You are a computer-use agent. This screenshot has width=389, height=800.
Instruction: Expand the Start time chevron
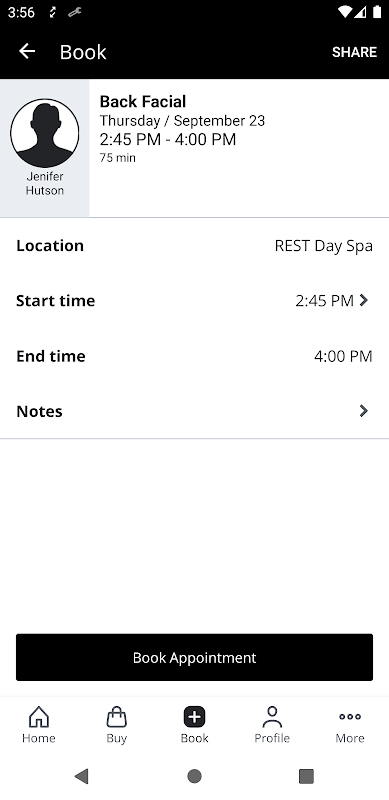pyautogui.click(x=363, y=301)
